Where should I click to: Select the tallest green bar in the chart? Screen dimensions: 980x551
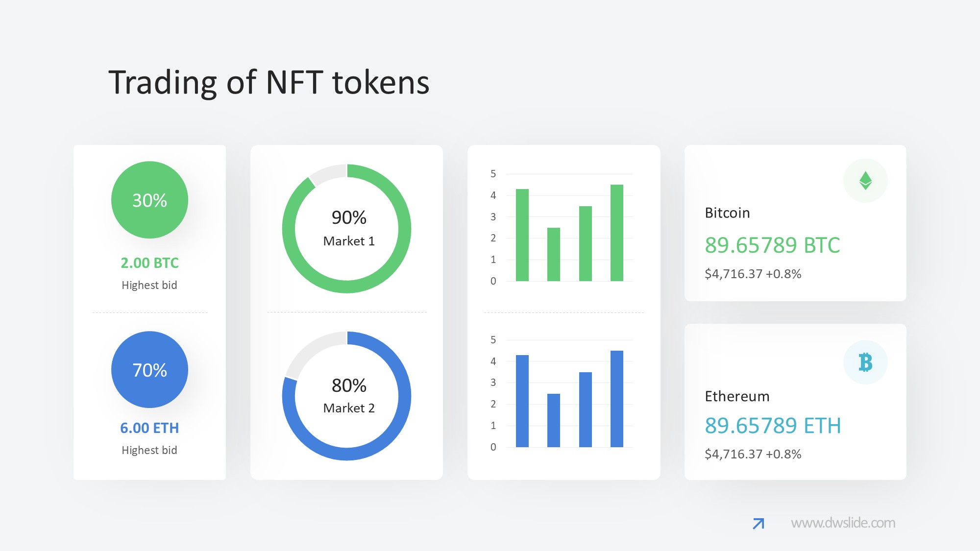(616, 233)
